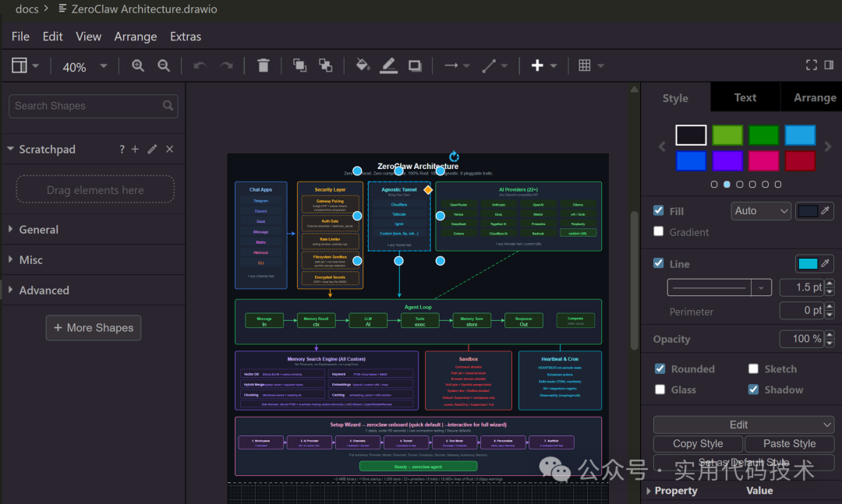Enable the Gradient checkbox
The image size is (842, 504).
click(659, 232)
